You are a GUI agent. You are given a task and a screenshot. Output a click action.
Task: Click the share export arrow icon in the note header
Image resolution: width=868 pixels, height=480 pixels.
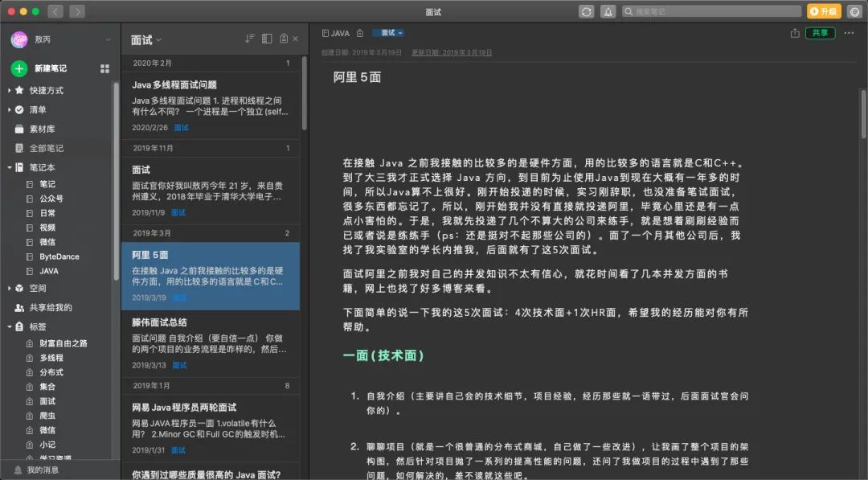(x=795, y=33)
